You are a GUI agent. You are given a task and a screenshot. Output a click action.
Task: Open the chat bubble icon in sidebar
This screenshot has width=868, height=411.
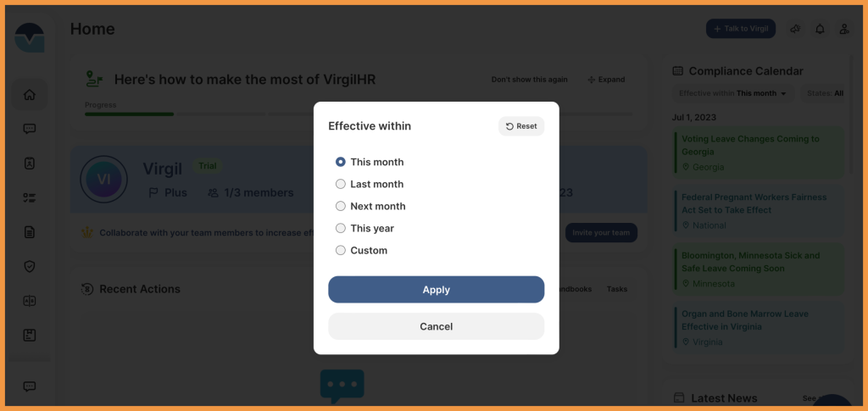click(x=30, y=129)
